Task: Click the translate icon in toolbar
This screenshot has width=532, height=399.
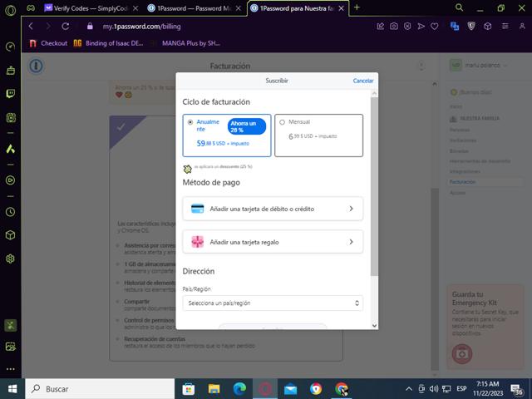Action: coord(455,26)
